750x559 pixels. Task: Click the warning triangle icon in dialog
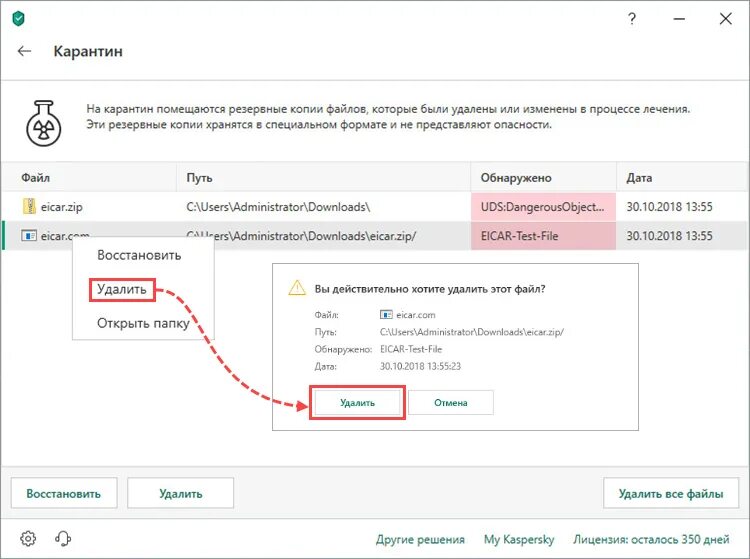297,288
